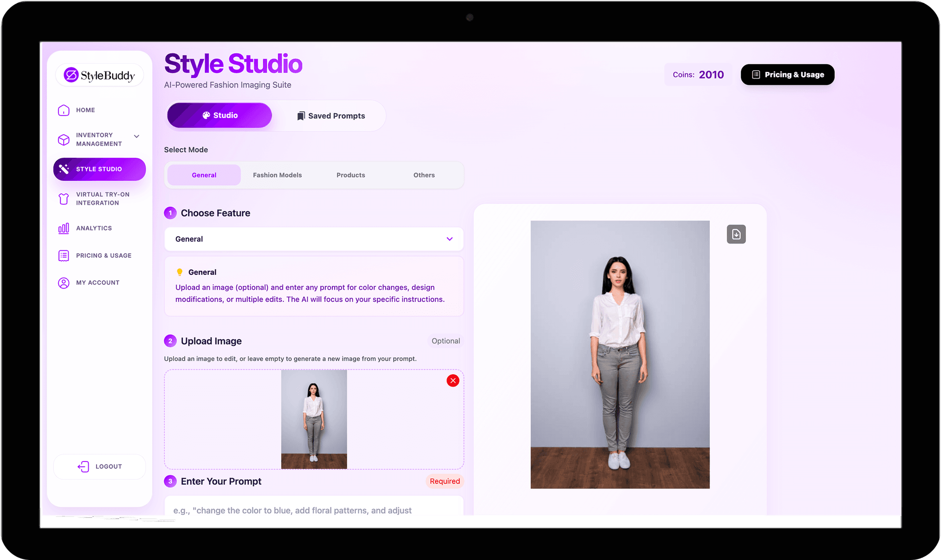
Task: Click the Logout button
Action: (x=99, y=466)
